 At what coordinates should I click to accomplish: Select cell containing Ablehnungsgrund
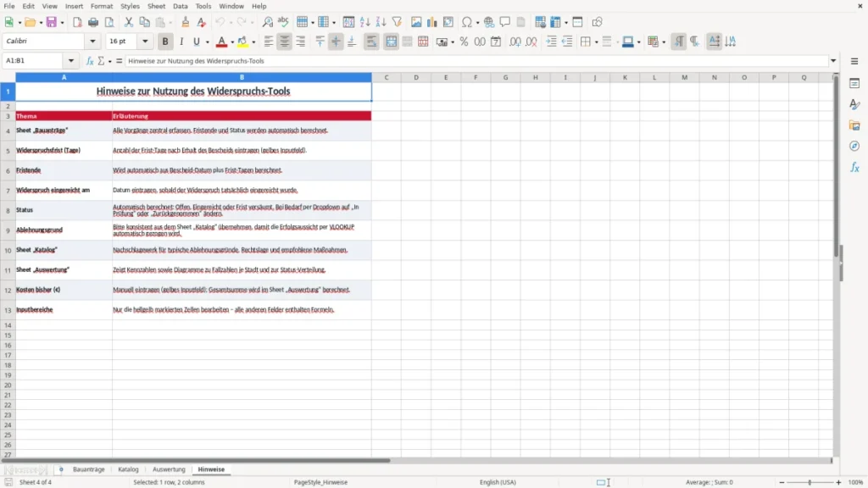(64, 230)
